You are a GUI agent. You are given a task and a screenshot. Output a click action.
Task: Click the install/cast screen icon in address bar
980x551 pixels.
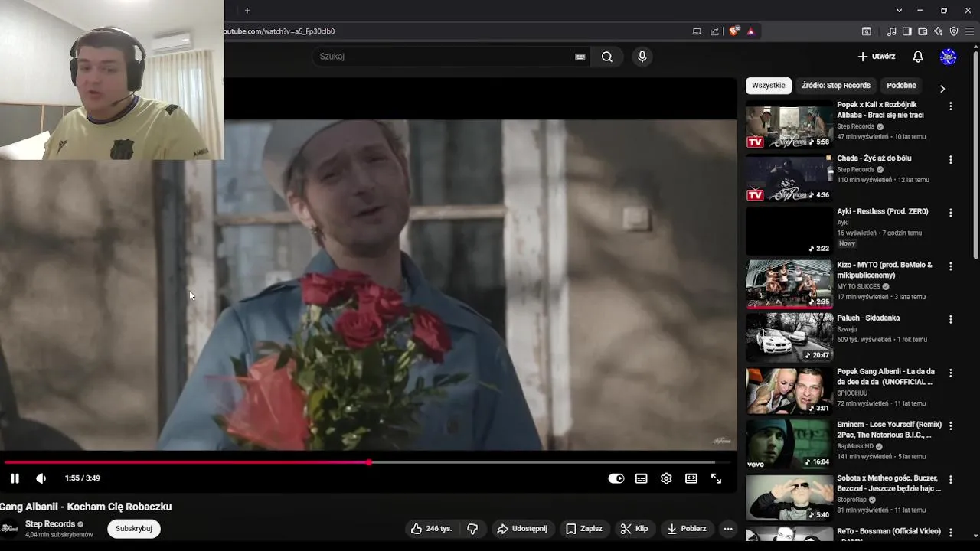697,31
